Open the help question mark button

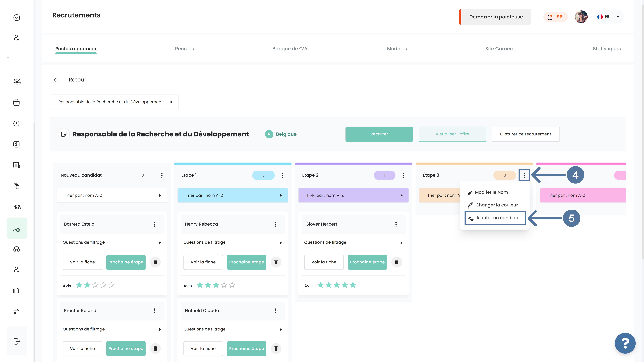[625, 343]
